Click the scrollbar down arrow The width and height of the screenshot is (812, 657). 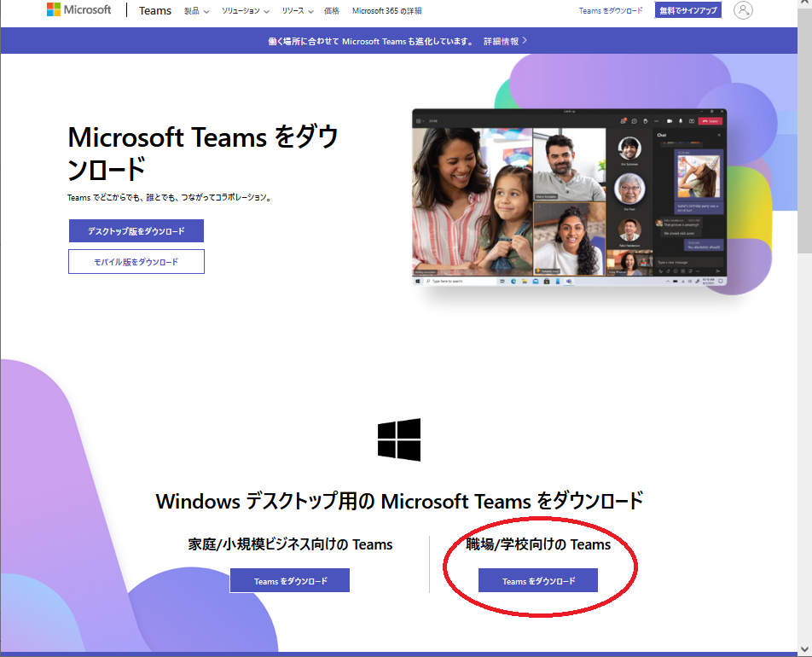click(x=805, y=649)
